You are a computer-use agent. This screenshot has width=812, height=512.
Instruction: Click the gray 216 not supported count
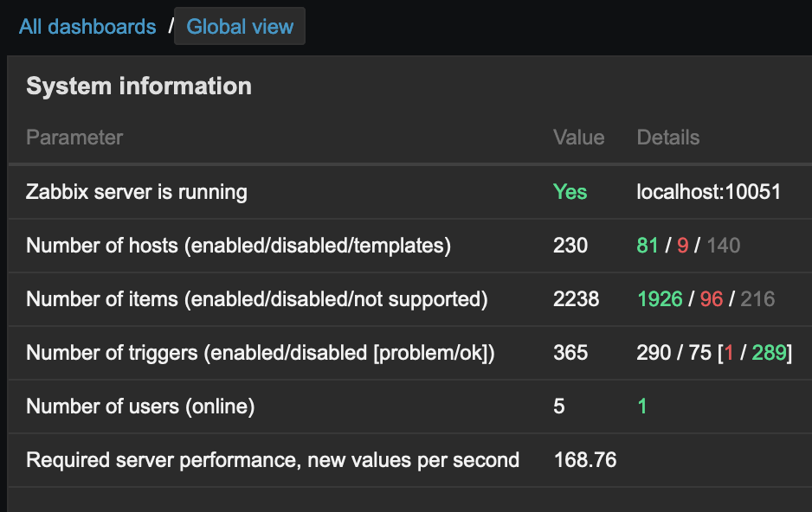tap(757, 299)
